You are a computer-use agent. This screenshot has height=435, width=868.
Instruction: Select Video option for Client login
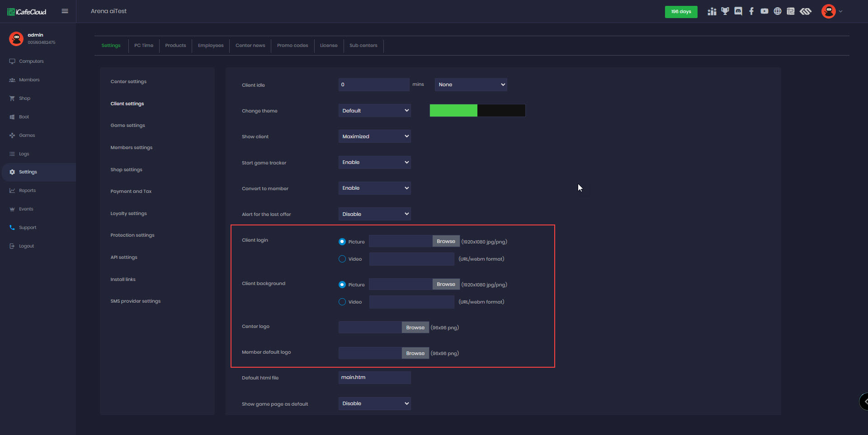342,259
